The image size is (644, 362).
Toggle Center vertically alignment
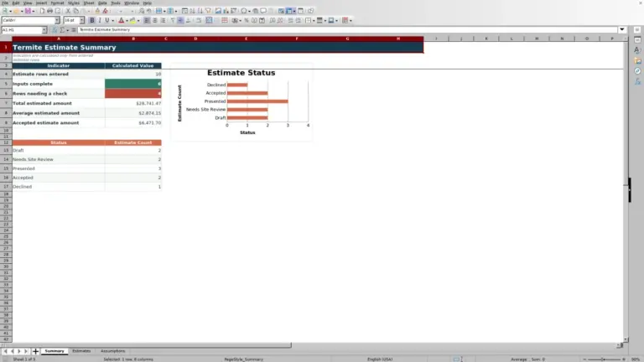pos(181,20)
